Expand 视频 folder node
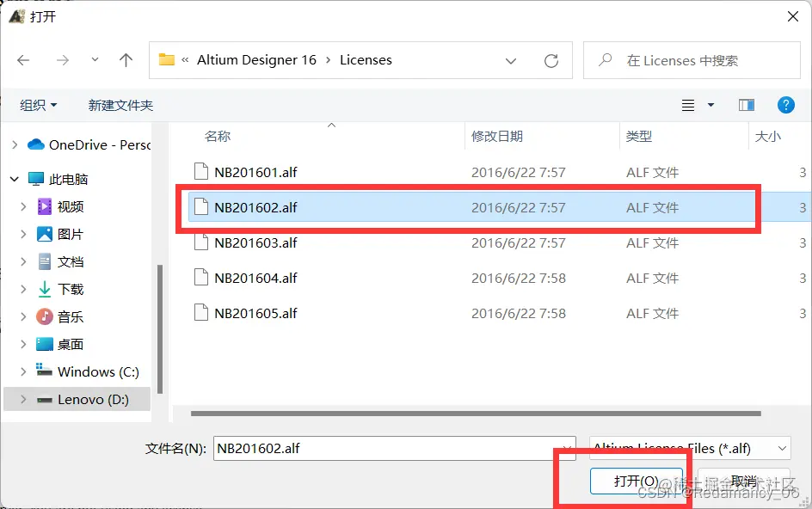Screen dimensions: 812x509 click(23, 206)
